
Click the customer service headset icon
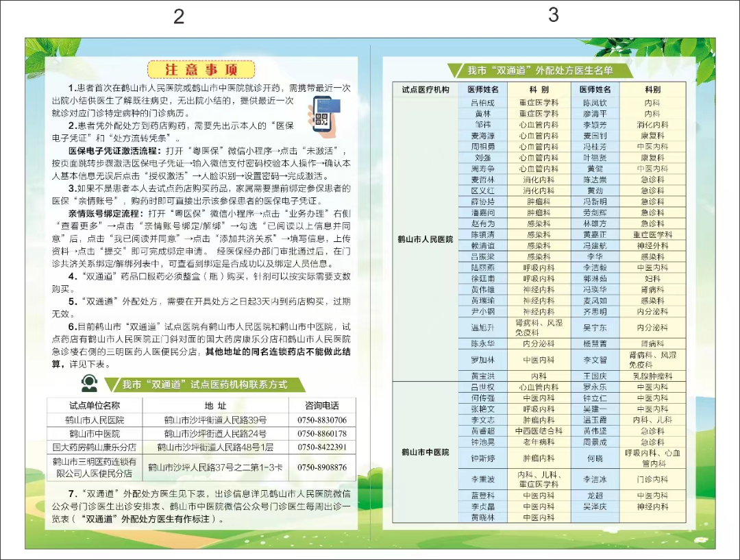[x=89, y=382]
